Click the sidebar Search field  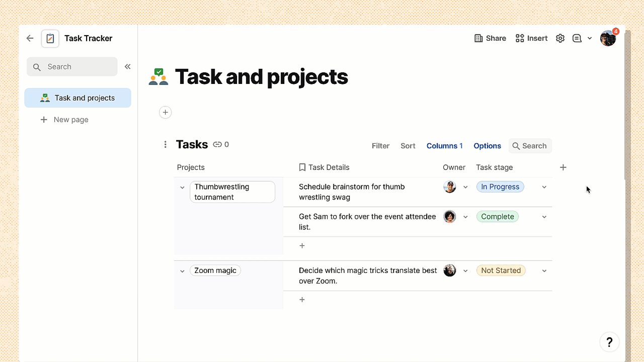coord(72,66)
